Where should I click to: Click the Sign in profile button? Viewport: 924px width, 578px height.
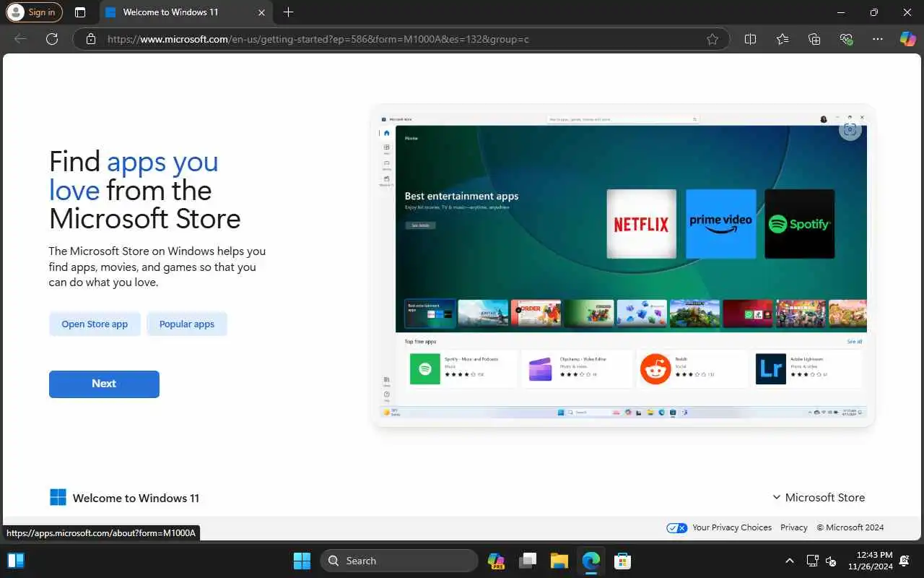click(x=34, y=12)
